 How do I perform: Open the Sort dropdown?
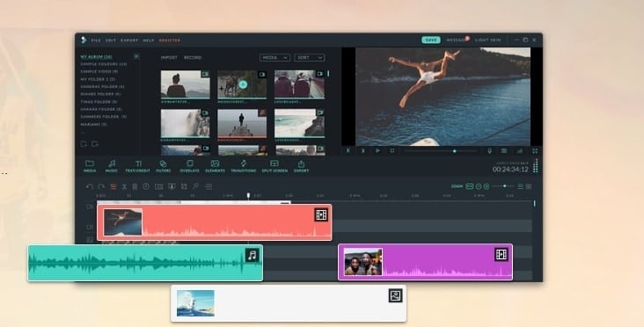(310, 58)
